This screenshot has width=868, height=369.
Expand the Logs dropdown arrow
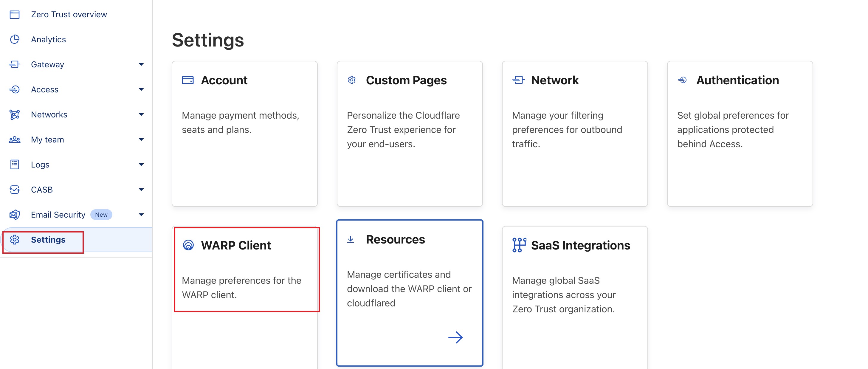(x=141, y=165)
